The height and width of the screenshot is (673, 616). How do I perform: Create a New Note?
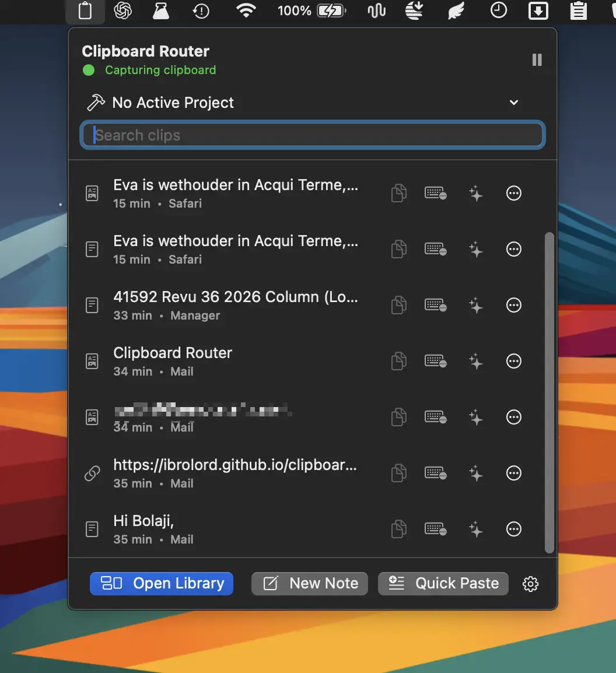[x=310, y=584]
